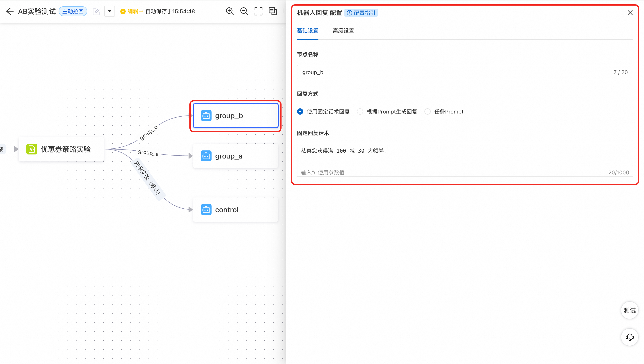This screenshot has height=364, width=644.
Task: Click the robot icon on group_a node
Action: point(206,156)
